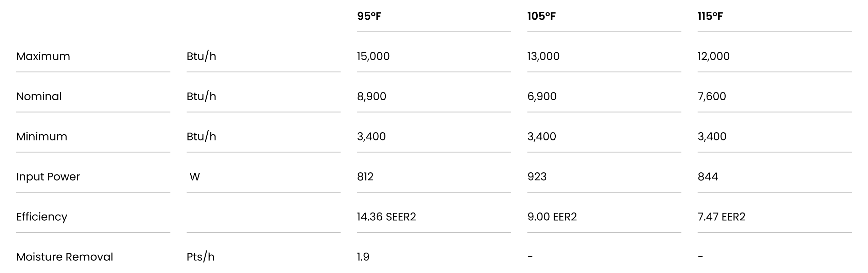Viewport: 868px width, 273px height.
Task: Click the Maximum row label
Action: coord(43,56)
